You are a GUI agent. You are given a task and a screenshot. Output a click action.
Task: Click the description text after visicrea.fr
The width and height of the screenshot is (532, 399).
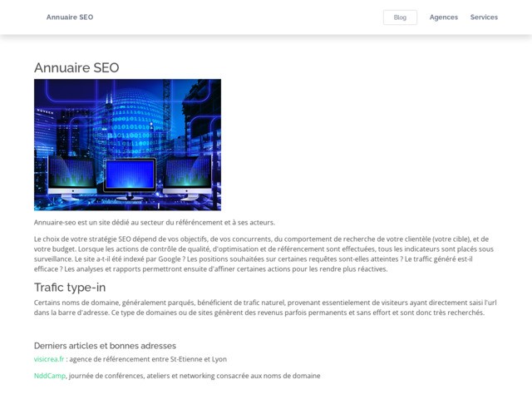coord(148,359)
